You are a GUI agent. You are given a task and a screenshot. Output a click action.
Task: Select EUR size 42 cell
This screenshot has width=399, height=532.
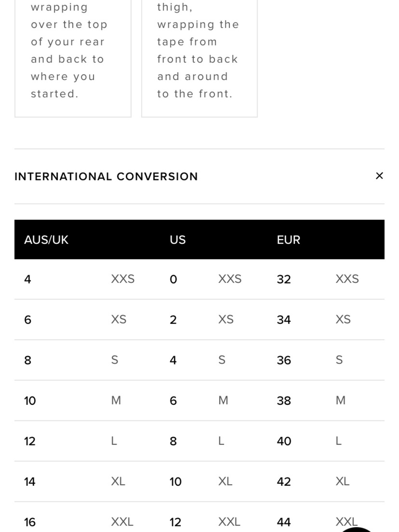click(284, 482)
